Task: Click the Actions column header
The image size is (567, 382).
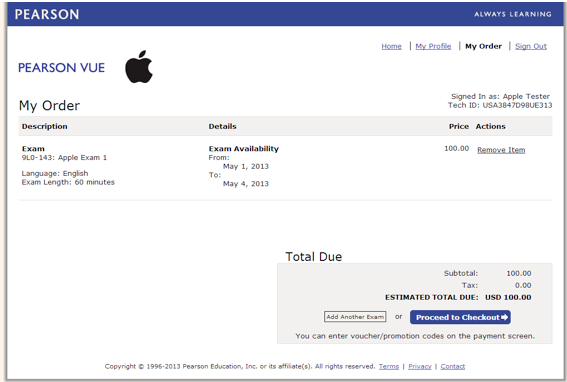Action: click(x=491, y=126)
